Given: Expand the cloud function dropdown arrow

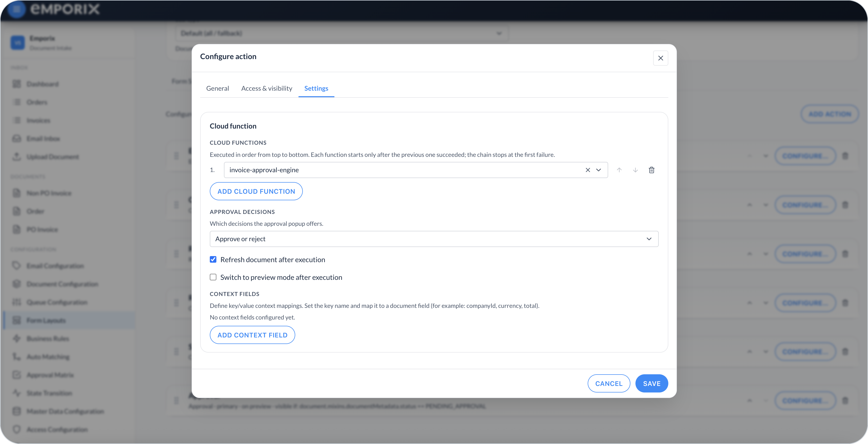Looking at the screenshot, I should (599, 170).
